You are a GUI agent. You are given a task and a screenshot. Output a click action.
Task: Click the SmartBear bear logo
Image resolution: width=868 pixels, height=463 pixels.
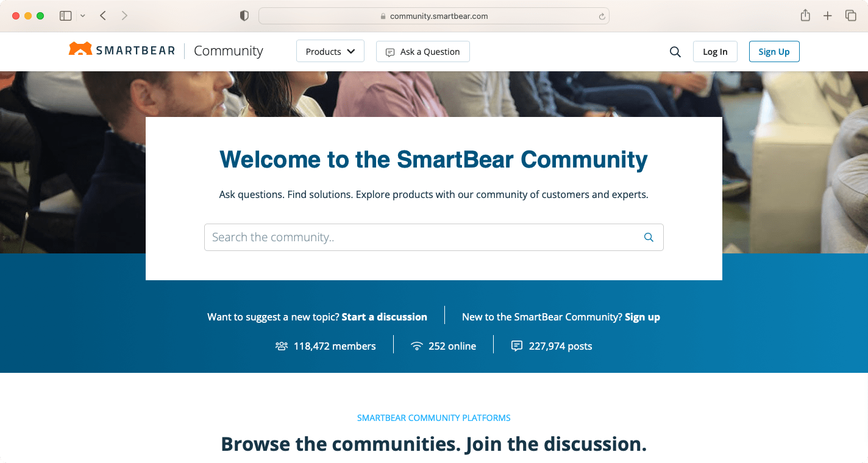pyautogui.click(x=80, y=49)
